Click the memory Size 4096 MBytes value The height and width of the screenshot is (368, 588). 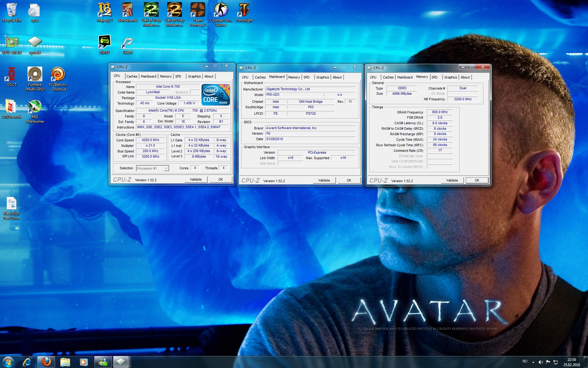point(402,94)
